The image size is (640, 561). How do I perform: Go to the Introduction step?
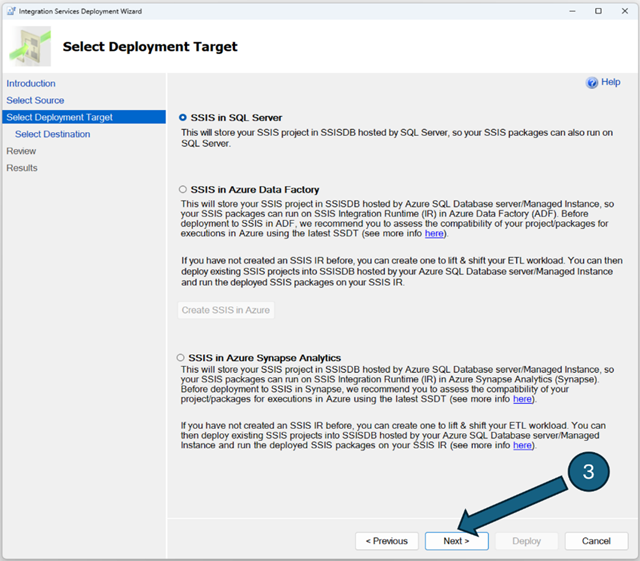31,83
